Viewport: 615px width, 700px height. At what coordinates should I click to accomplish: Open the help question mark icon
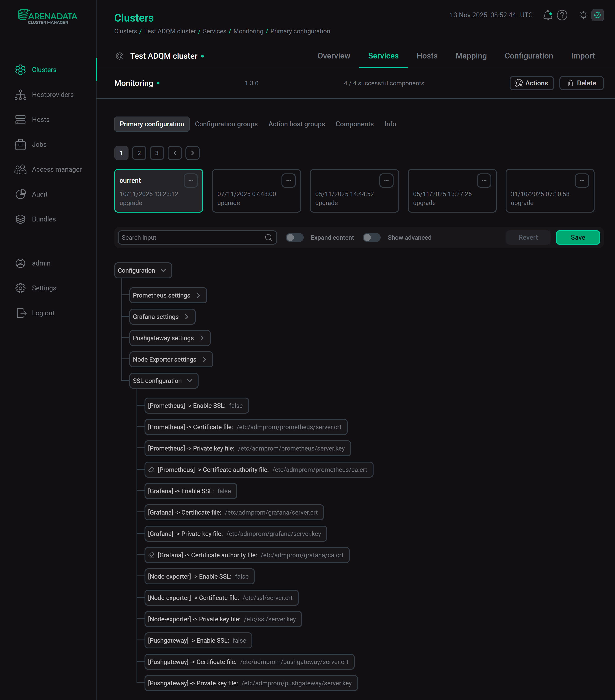pyautogui.click(x=562, y=15)
